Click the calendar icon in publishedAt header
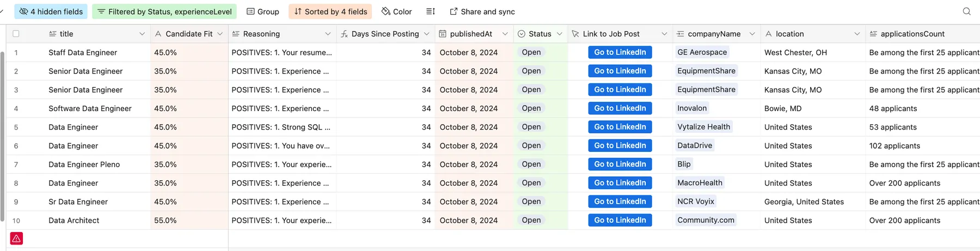This screenshot has width=980, height=251. (x=443, y=34)
